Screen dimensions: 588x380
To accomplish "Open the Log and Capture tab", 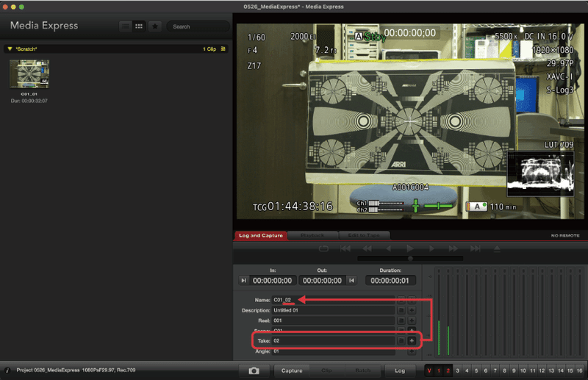I will click(x=261, y=236).
